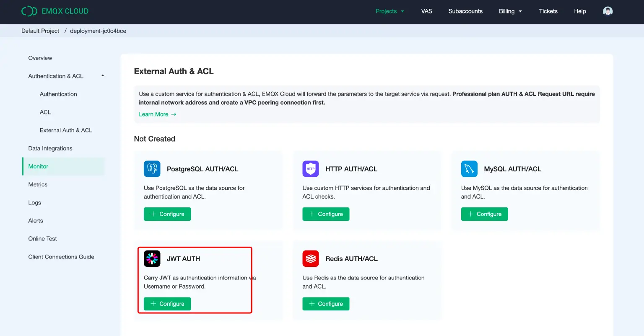Click the Learn More link

coord(153,114)
